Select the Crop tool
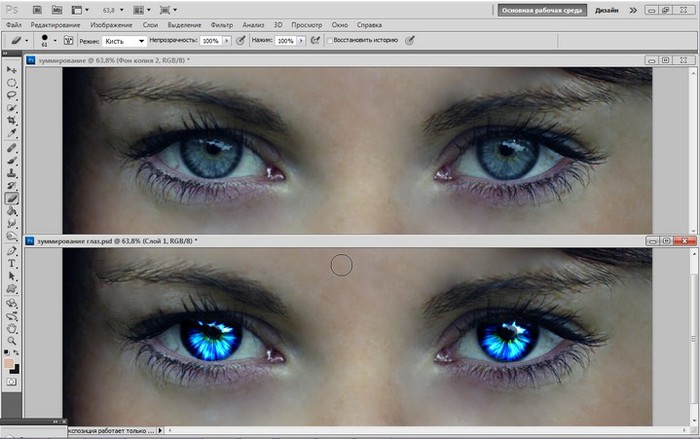 tap(12, 120)
